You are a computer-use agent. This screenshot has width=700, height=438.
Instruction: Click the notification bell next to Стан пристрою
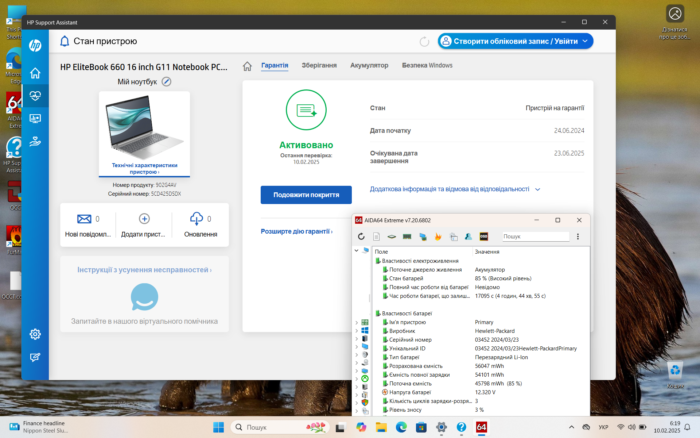65,41
